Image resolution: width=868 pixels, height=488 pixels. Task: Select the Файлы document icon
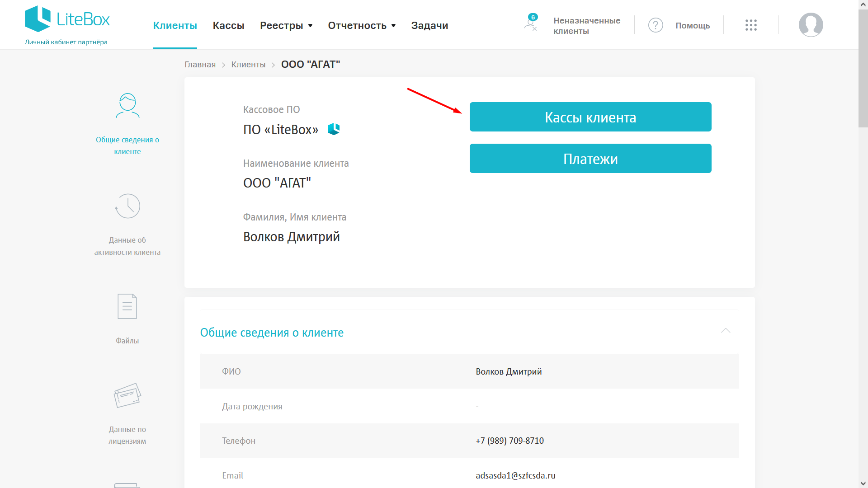coord(127,306)
